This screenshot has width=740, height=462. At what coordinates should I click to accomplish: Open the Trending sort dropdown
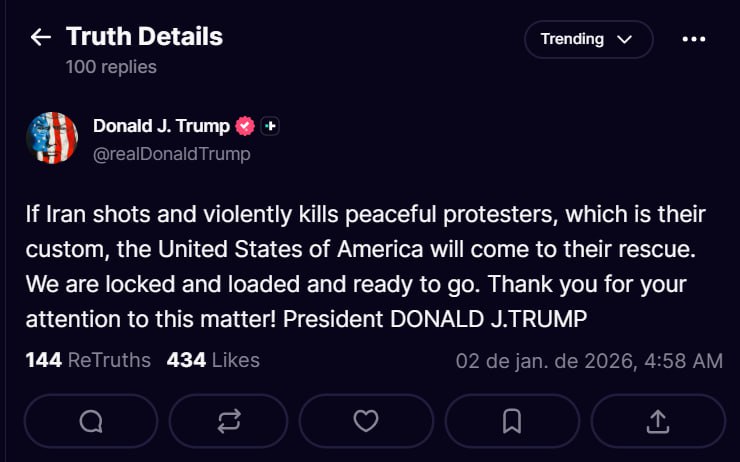(586, 39)
